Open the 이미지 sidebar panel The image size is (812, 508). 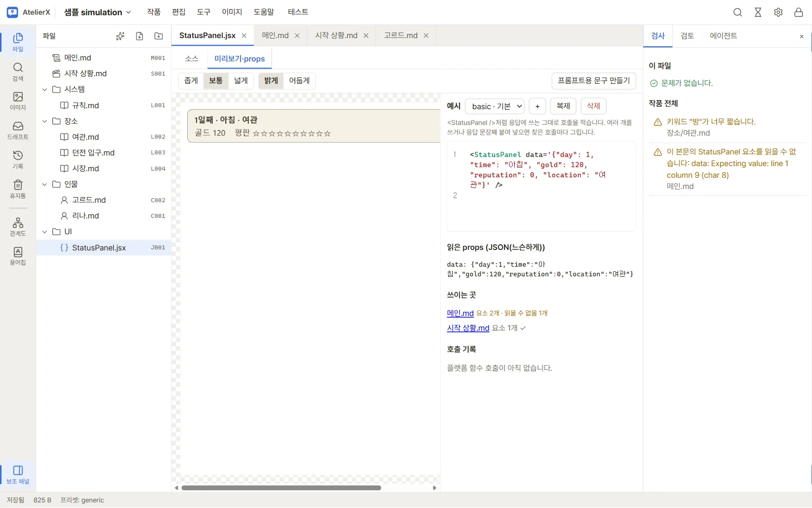coord(18,101)
